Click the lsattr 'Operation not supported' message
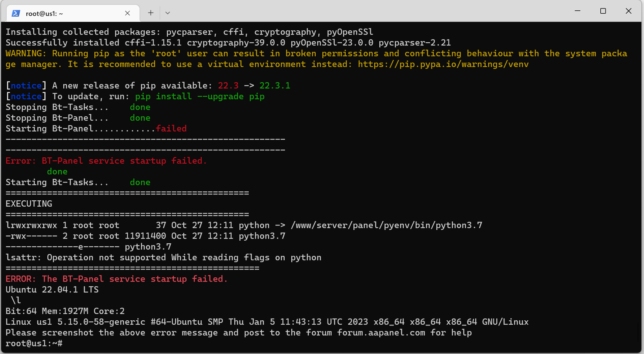Image resolution: width=644 pixels, height=354 pixels. pos(163,258)
